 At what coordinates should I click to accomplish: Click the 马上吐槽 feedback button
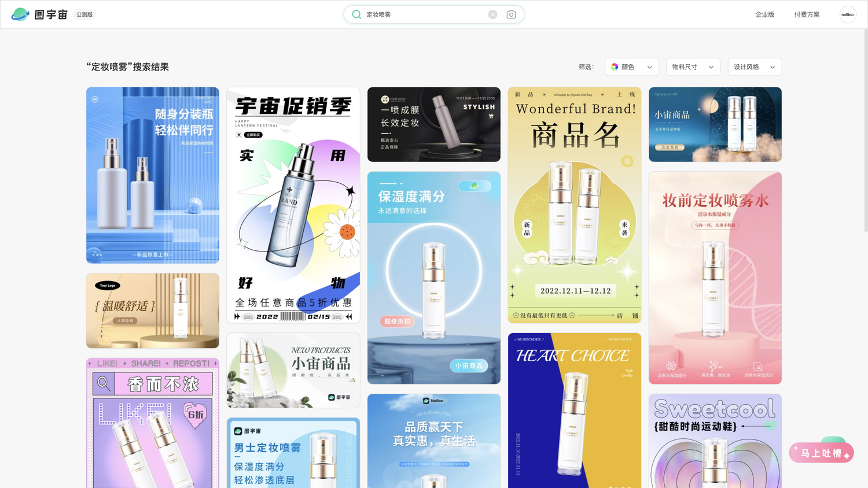coord(821,453)
